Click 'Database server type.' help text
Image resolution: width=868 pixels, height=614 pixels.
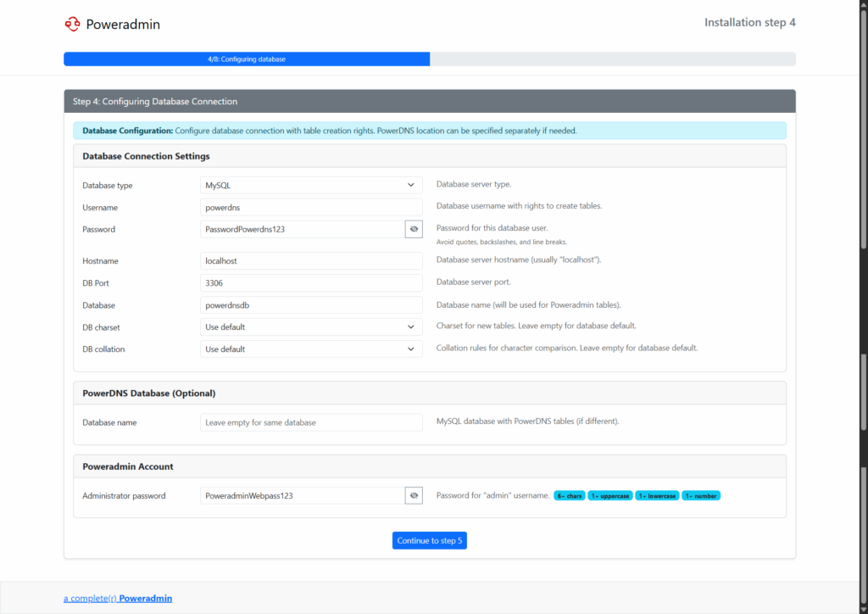click(x=474, y=184)
